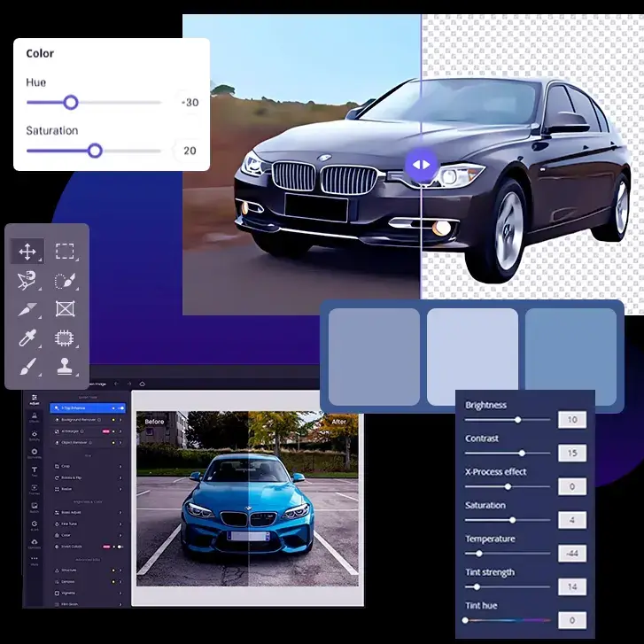The image size is (644, 644).
Task: Click the before/after compare handle
Action: 421,165
